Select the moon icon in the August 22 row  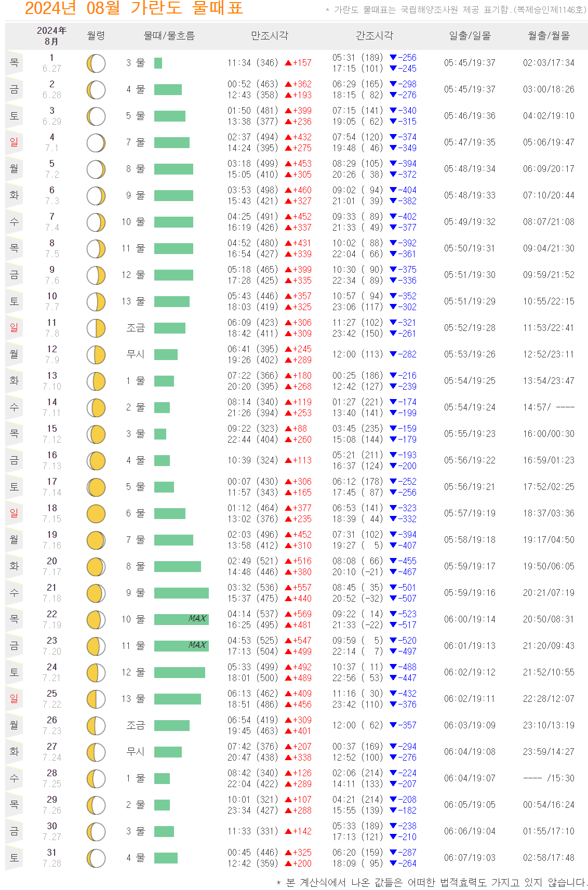click(96, 620)
